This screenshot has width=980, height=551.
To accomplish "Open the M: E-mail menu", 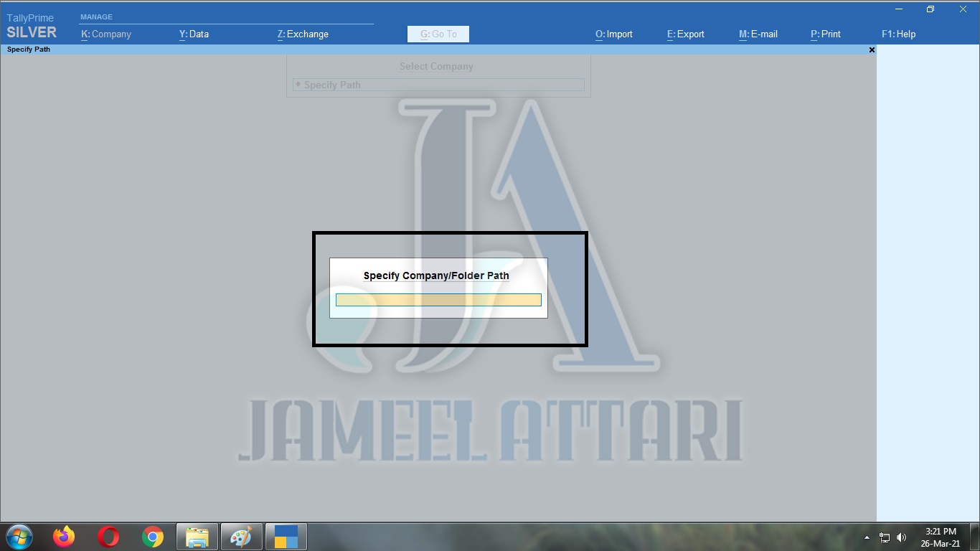I will click(758, 34).
